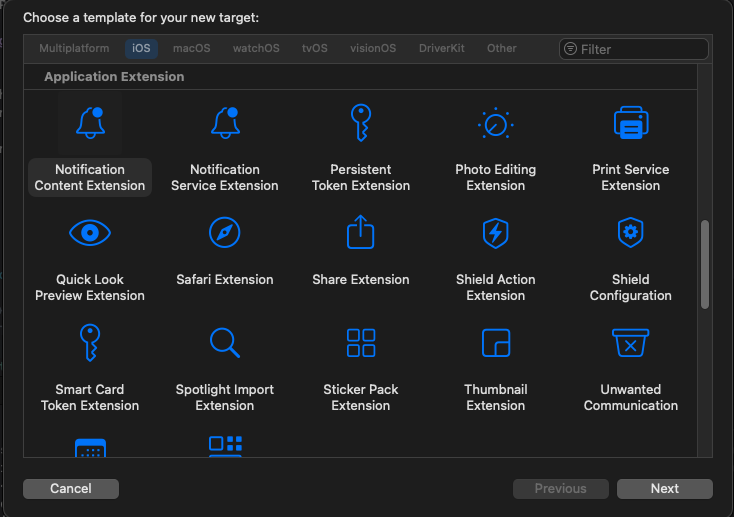
Task: Click the Next button
Action: [x=665, y=488]
